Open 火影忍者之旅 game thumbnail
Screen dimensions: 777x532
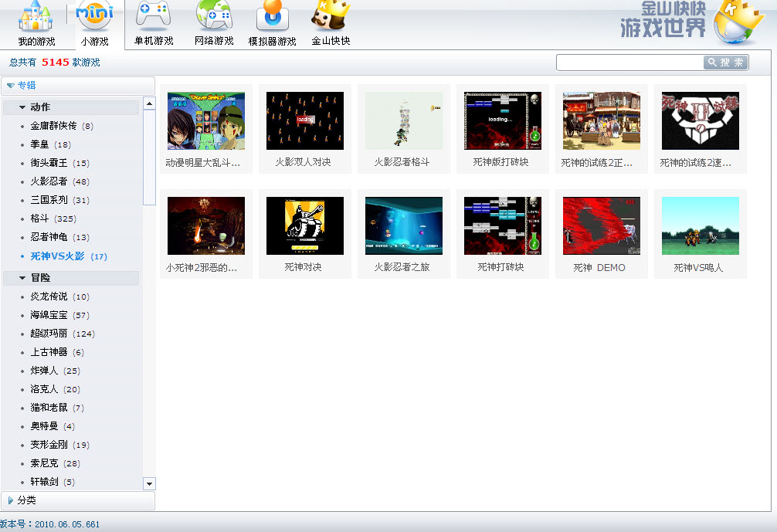click(404, 226)
